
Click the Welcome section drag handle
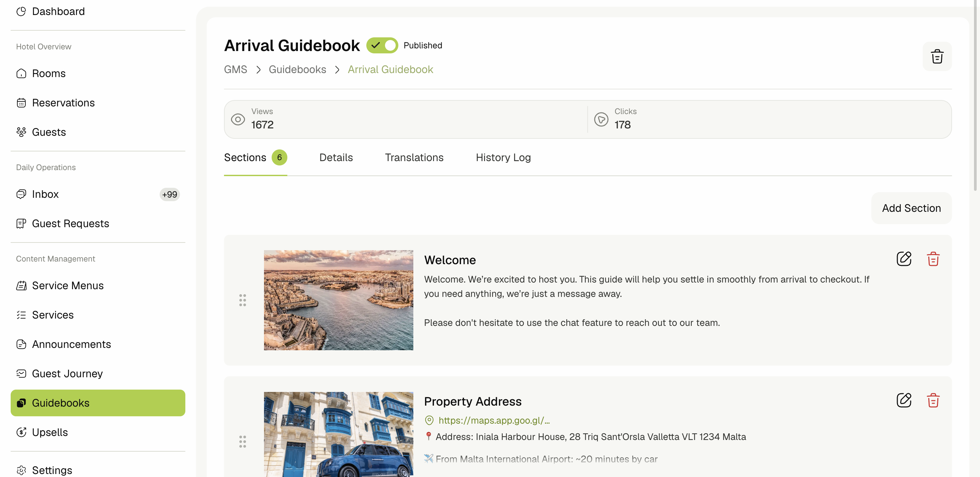(242, 300)
